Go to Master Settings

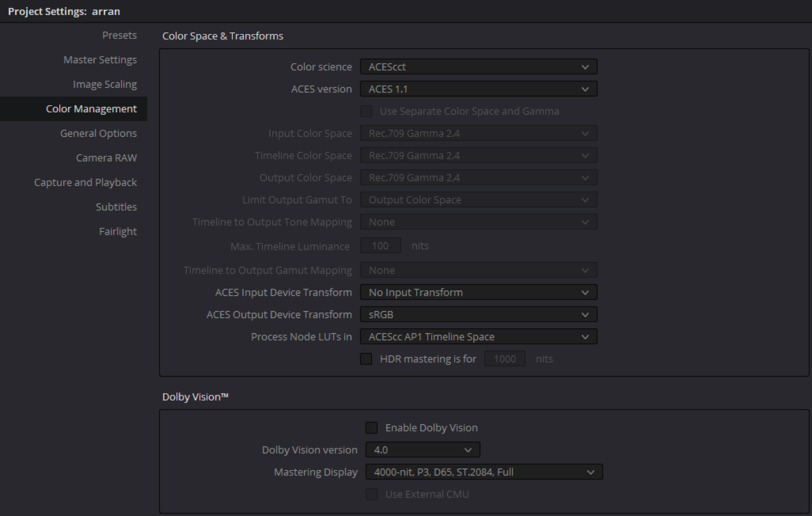coord(100,60)
